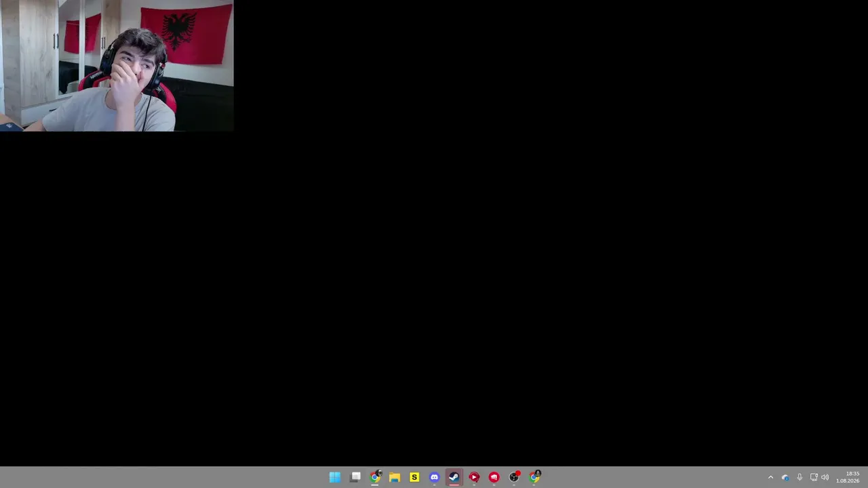This screenshot has width=868, height=488.
Task: Open the last Chrome icon beside OBS
Action: pyautogui.click(x=534, y=477)
